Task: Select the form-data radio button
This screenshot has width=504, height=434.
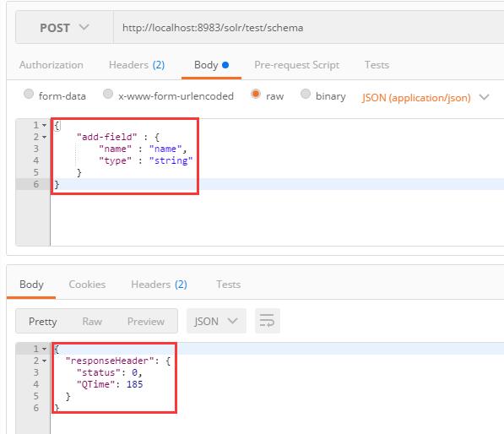Action: 29,95
